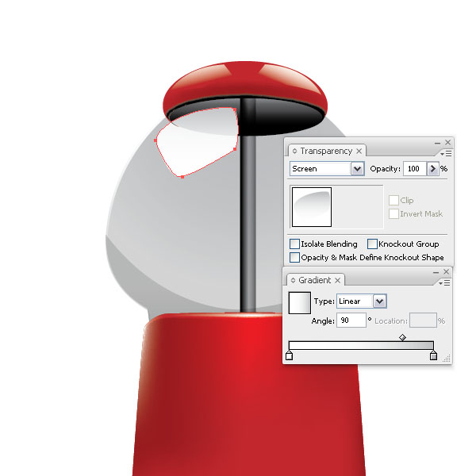Viewport: 476px width, 476px height.
Task: Select the gradient midpoint diamond
Action: click(402, 337)
